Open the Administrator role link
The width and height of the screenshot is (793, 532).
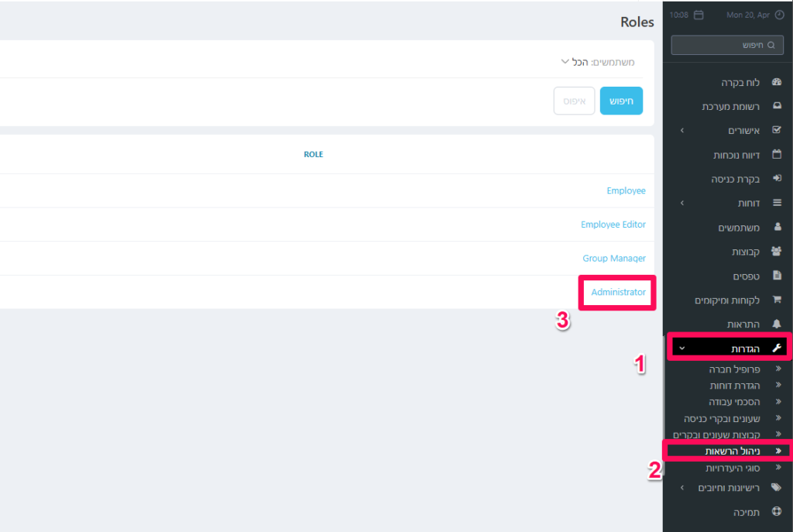coord(618,292)
